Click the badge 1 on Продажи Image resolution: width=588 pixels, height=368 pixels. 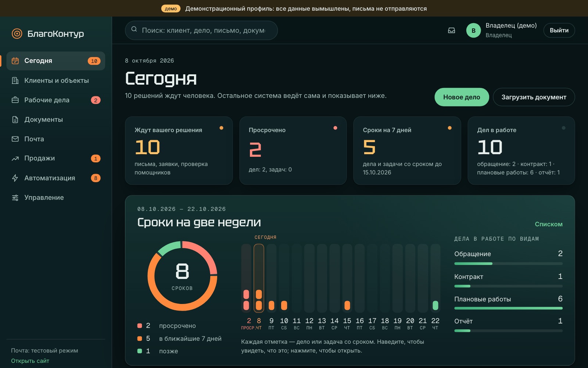pos(96,159)
